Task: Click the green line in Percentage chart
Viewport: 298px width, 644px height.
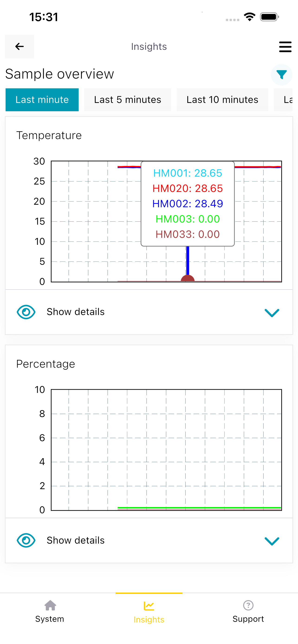Action: click(x=199, y=508)
